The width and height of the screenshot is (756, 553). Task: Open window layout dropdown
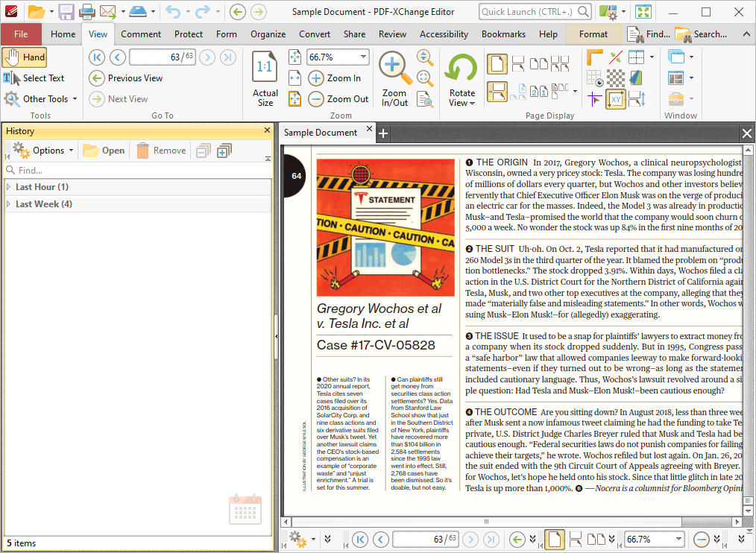(x=691, y=78)
